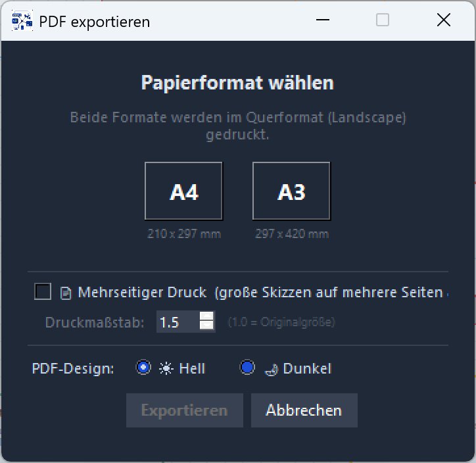Choose the Dunkel PDF design radio button
Viewport: 476px width, 463px height.
pos(247,368)
